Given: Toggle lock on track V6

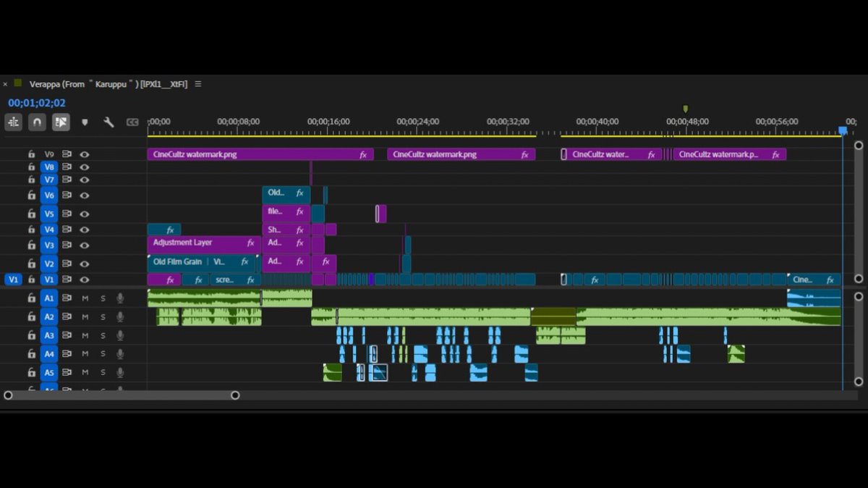Looking at the screenshot, I should coord(31,195).
